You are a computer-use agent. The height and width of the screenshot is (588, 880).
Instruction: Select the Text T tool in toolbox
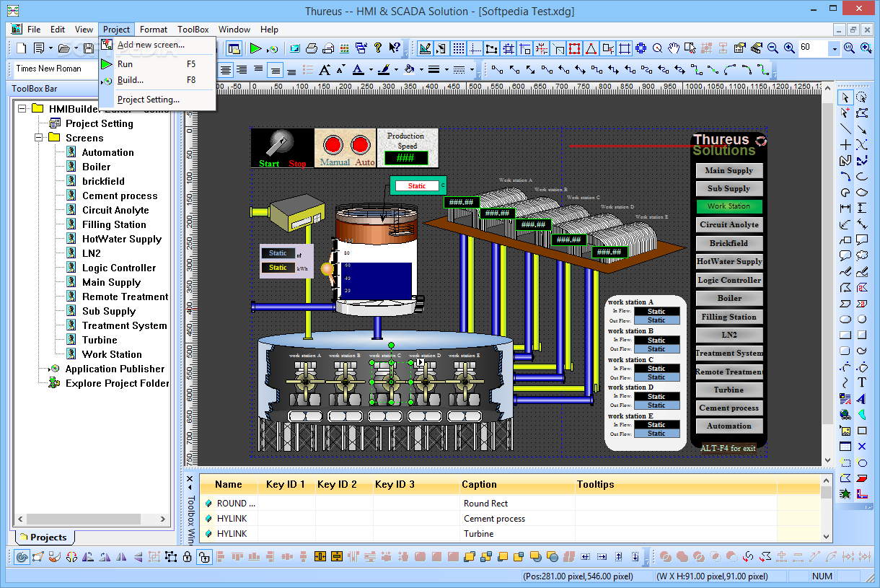point(862,382)
